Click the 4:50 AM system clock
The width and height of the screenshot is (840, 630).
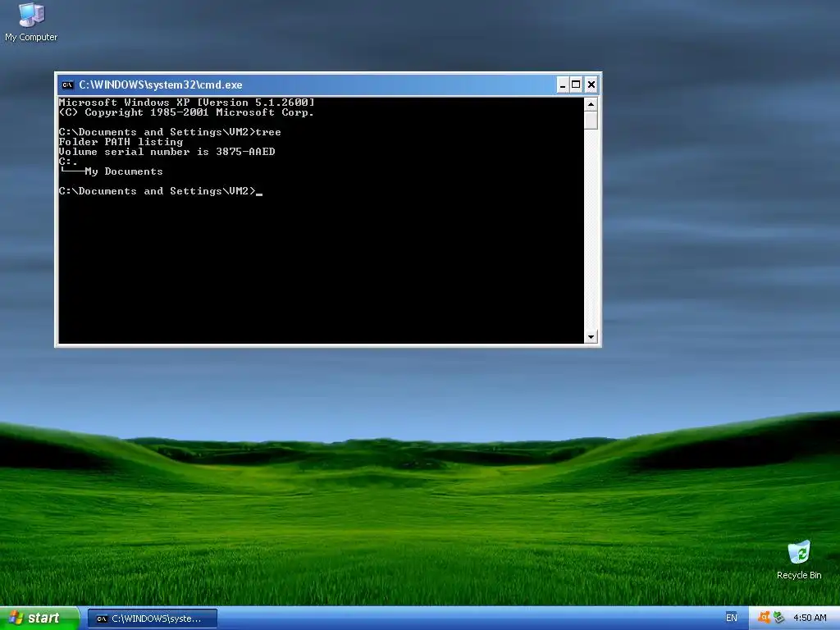point(810,619)
